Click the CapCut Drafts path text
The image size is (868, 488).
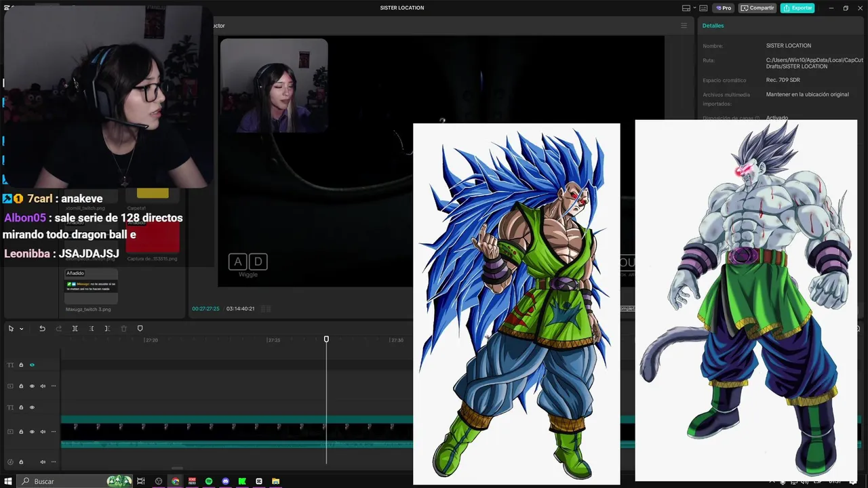coord(814,63)
